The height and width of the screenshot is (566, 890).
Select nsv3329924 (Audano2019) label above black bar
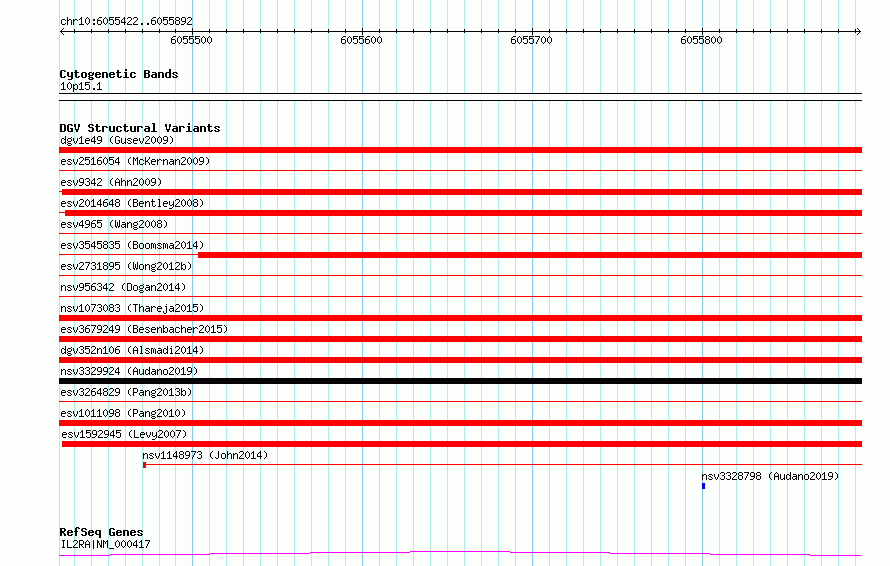[129, 371]
